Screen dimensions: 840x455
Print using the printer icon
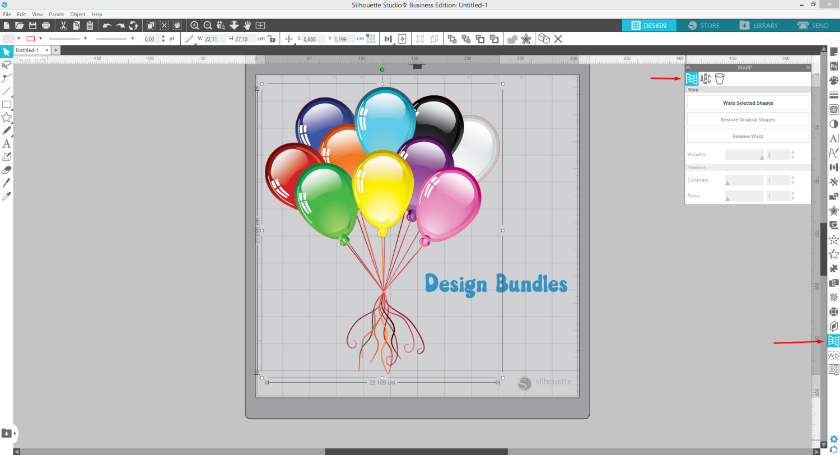pos(46,25)
